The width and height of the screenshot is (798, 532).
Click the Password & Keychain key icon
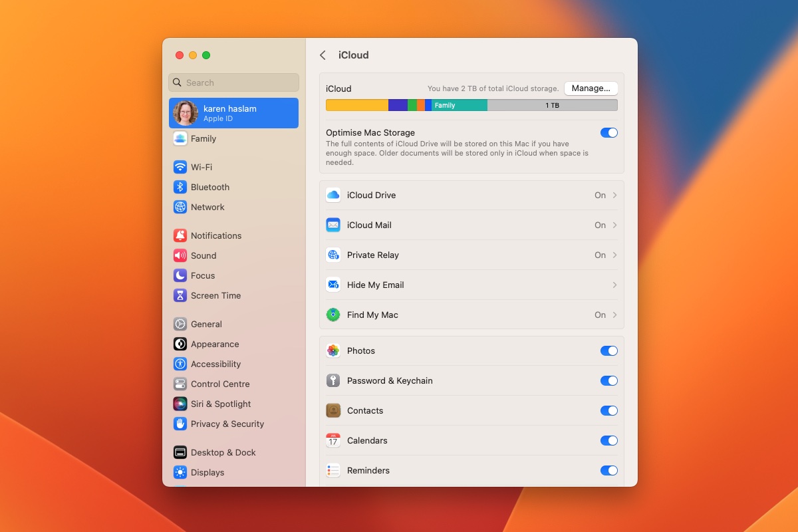(x=333, y=380)
